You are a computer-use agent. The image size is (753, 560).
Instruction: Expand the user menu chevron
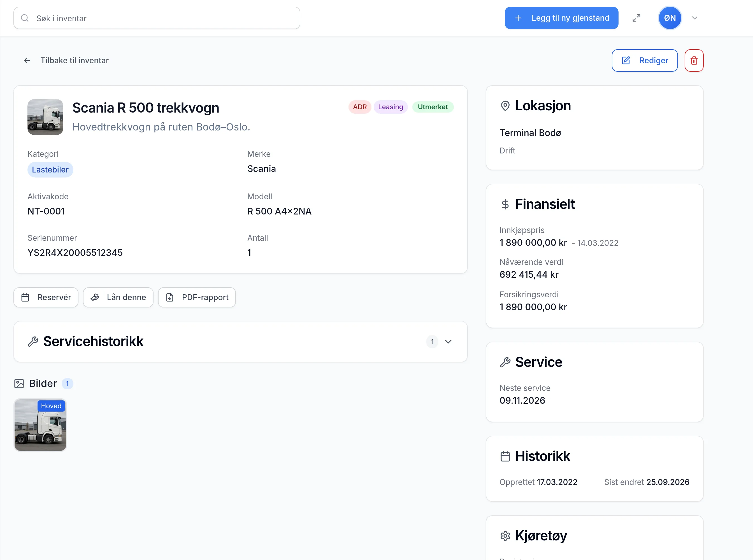pyautogui.click(x=695, y=18)
